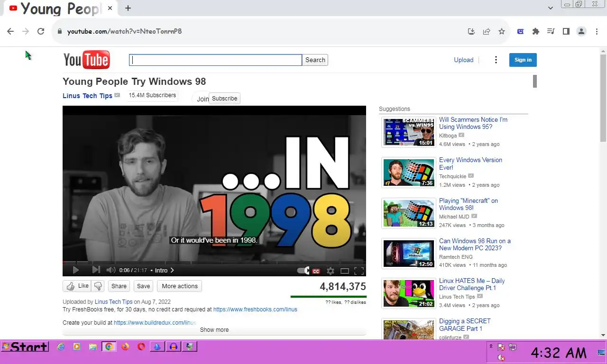607x364 pixels.
Task: Close the Young People YouTube tab
Action: tap(110, 8)
